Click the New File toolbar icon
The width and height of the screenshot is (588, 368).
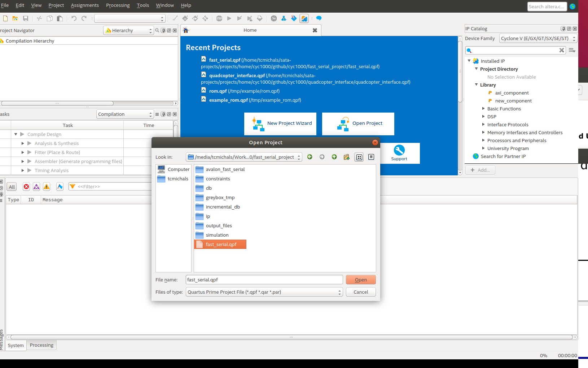[5, 18]
